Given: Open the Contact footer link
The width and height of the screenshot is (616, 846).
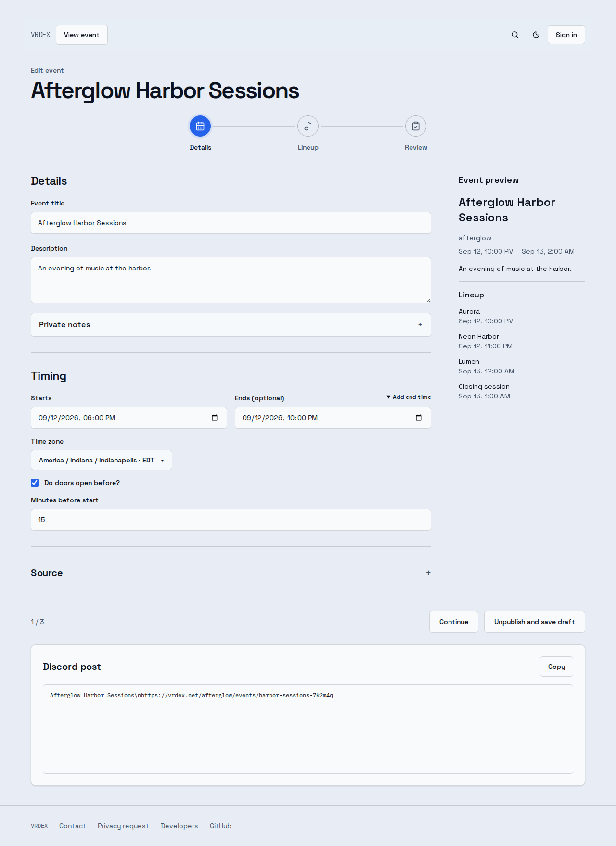Looking at the screenshot, I should (72, 826).
